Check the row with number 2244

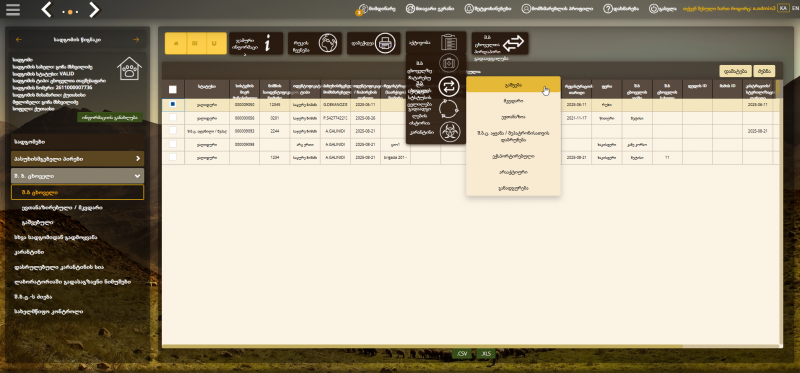coord(172,131)
